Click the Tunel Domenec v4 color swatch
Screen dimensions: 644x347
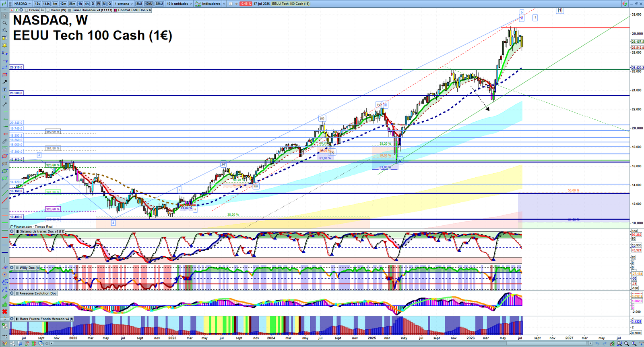[70, 10]
